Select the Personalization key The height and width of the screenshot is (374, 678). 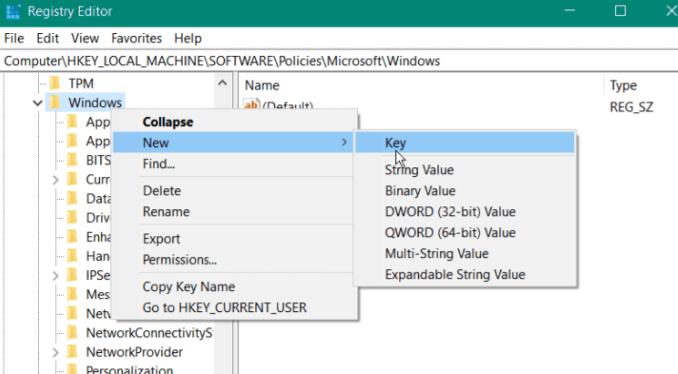coord(129,370)
